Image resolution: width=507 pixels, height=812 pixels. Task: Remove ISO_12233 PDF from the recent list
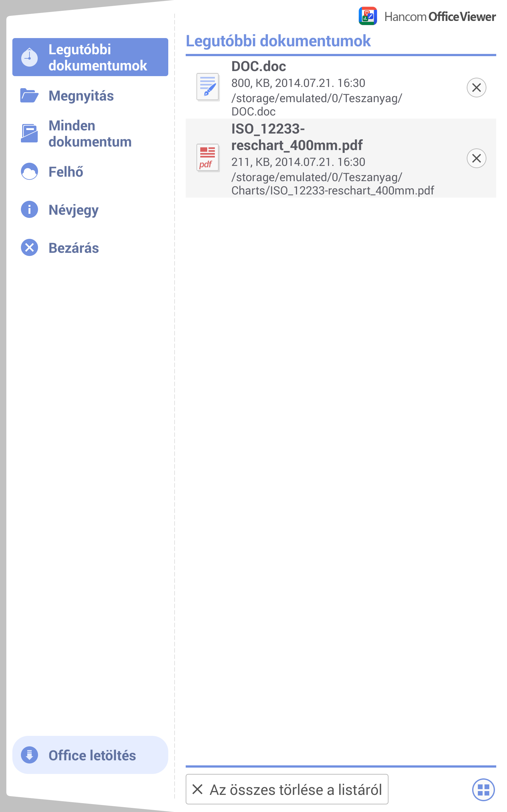477,158
